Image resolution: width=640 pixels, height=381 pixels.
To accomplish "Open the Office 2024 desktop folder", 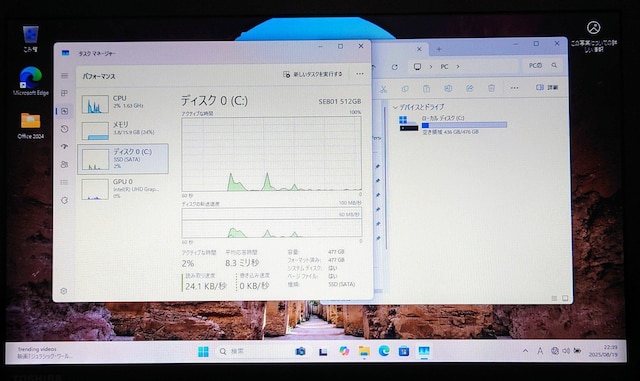I will [31, 126].
